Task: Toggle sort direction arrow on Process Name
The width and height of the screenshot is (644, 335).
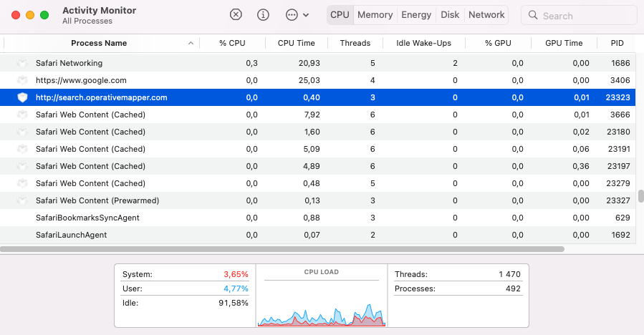Action: coord(191,43)
